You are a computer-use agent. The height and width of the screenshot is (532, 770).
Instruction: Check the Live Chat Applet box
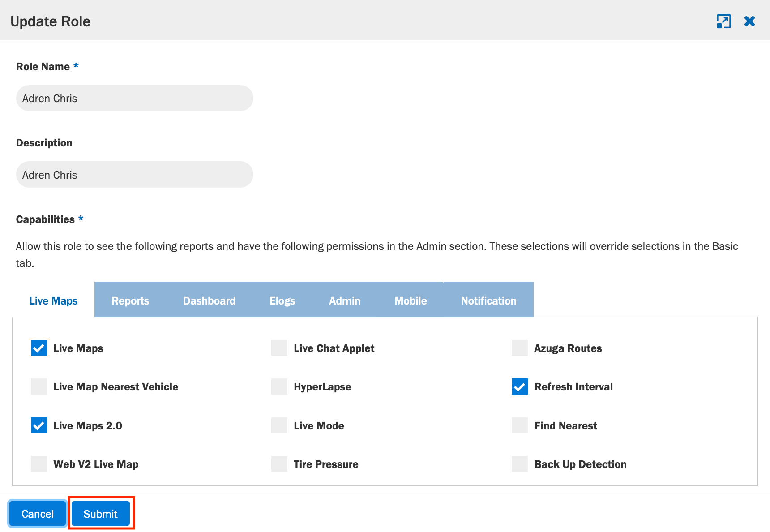click(x=279, y=348)
